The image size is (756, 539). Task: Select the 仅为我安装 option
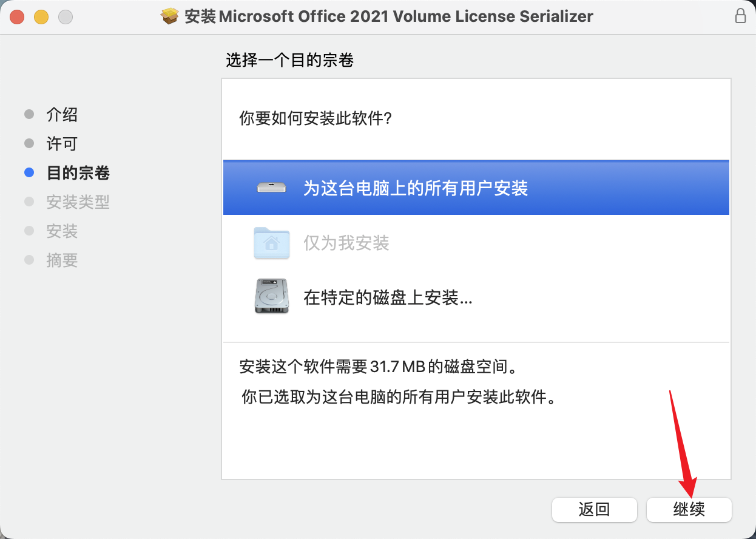[476, 243]
